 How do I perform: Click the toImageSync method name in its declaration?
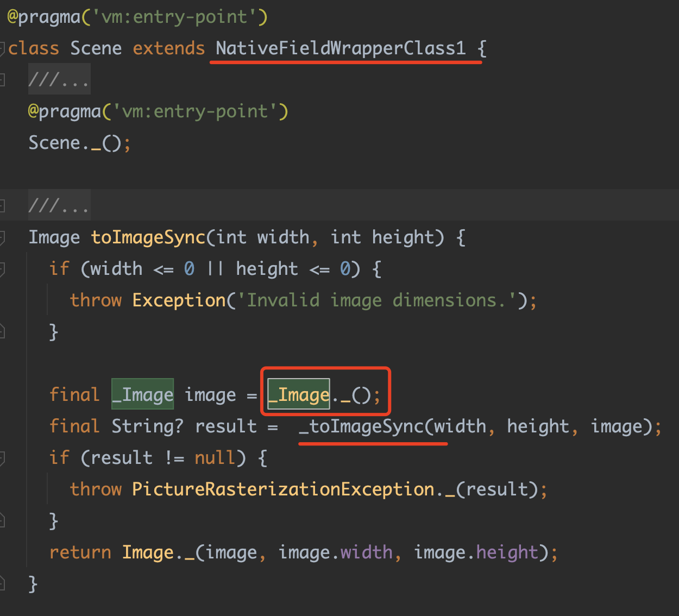148,237
